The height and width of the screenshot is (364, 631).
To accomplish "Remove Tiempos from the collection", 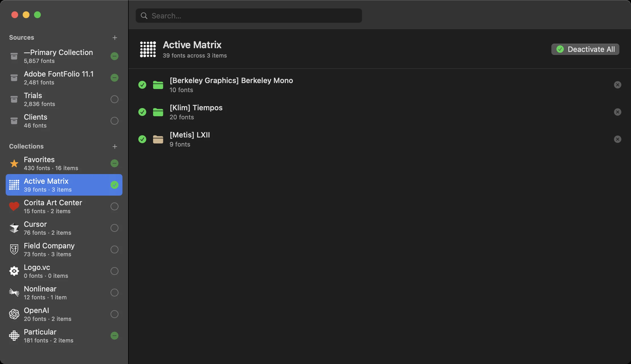I will (x=617, y=112).
